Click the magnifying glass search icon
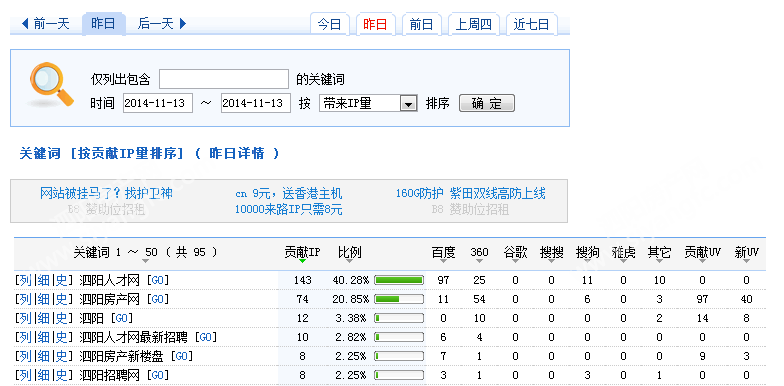The height and width of the screenshot is (386, 784). (51, 84)
